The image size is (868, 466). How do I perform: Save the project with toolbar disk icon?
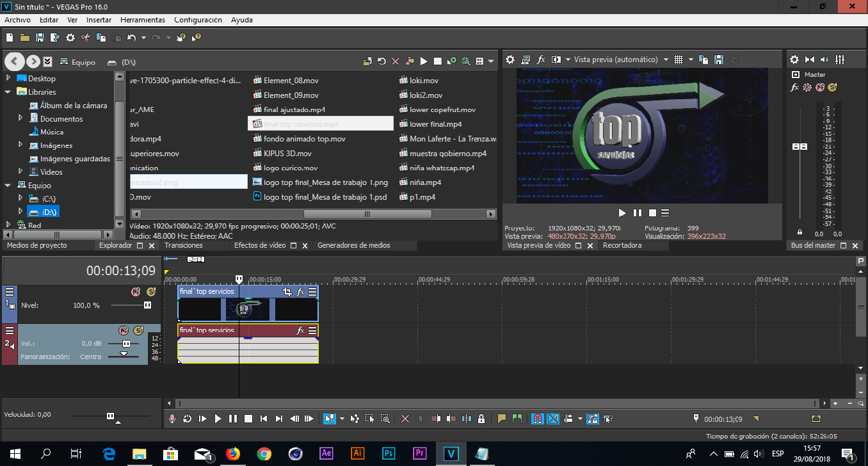point(40,38)
